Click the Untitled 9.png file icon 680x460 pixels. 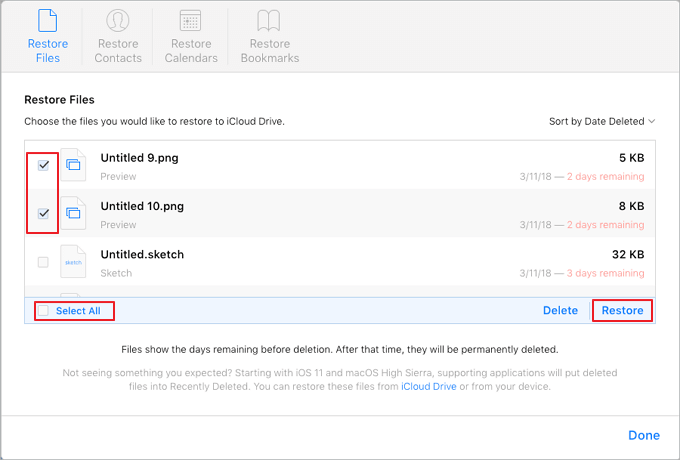coord(74,166)
